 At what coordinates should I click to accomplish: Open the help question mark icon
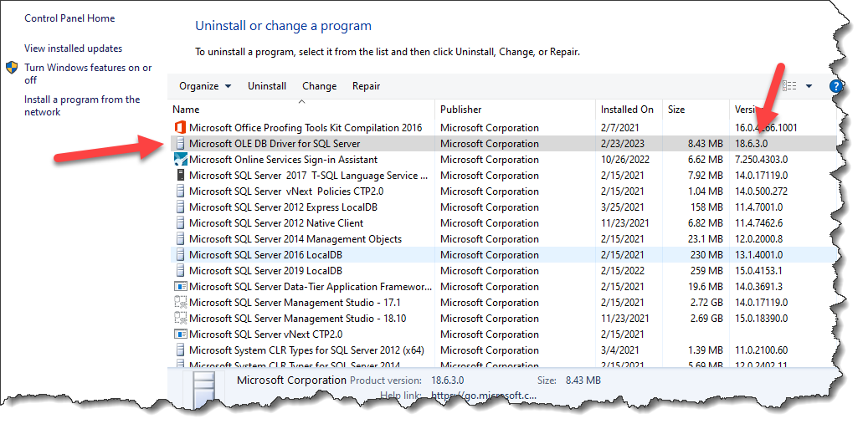point(835,86)
